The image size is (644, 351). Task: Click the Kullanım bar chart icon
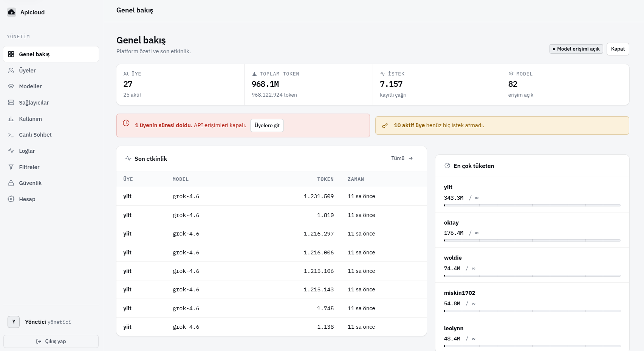coord(11,119)
